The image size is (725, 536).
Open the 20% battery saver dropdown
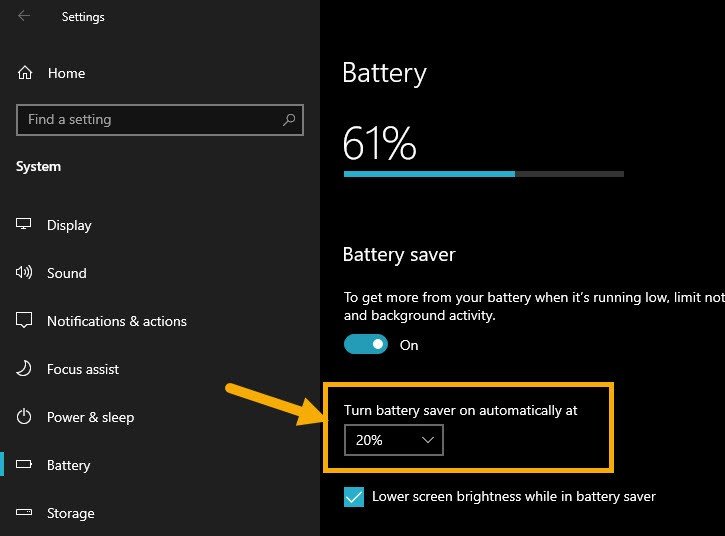[x=393, y=440]
